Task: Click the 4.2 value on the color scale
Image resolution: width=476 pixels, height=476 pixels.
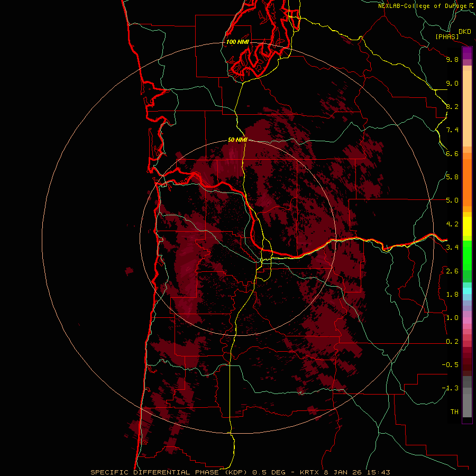Action: click(x=452, y=224)
